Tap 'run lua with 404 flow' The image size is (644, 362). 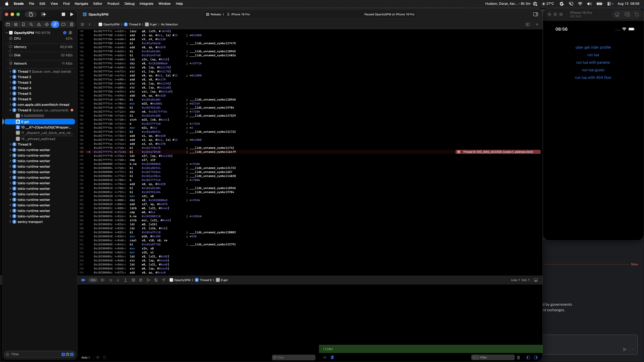[593, 77]
